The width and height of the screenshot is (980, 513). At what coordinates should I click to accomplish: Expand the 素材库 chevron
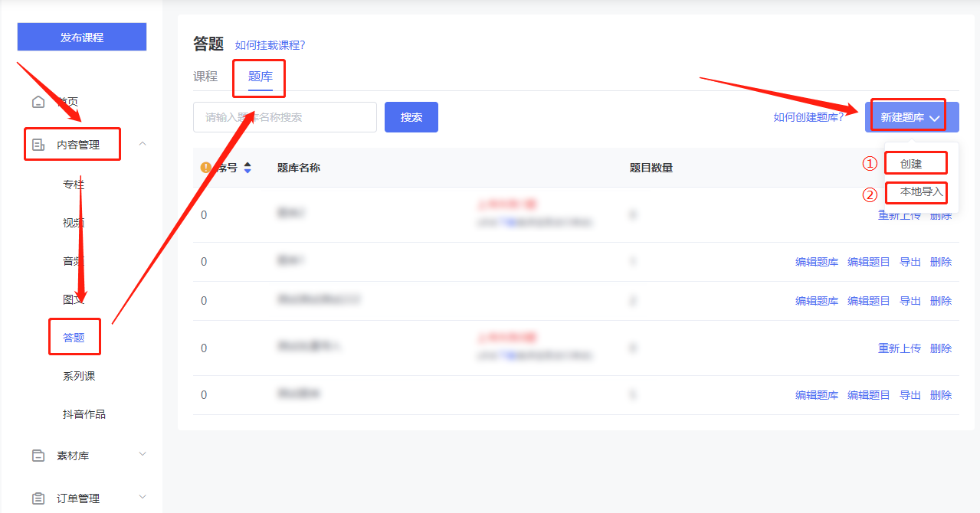(x=142, y=455)
